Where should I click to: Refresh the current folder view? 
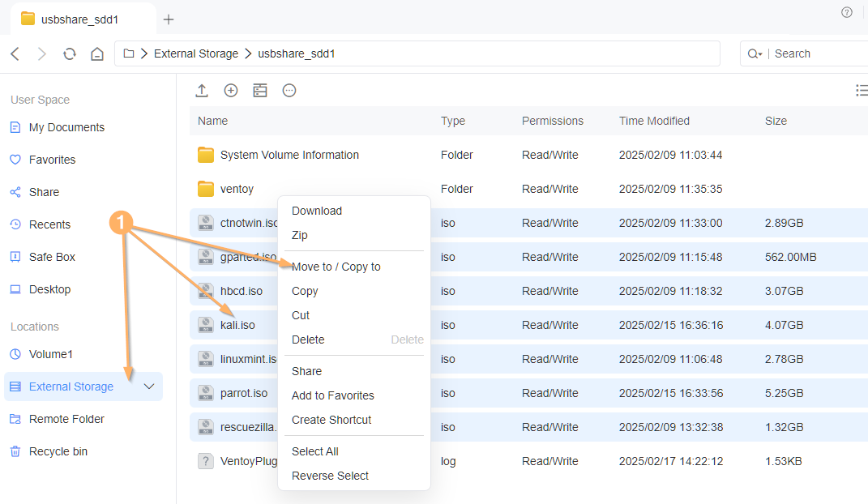coord(69,53)
